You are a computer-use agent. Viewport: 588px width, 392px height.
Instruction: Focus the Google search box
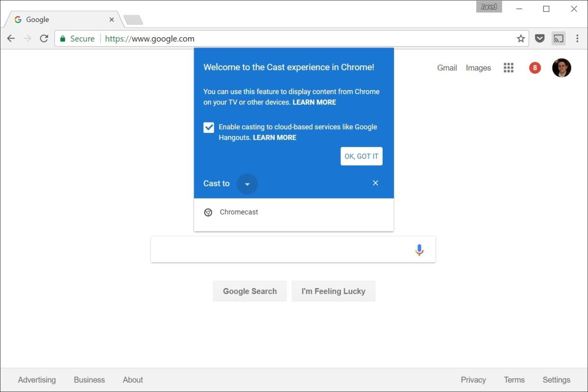coord(293,249)
